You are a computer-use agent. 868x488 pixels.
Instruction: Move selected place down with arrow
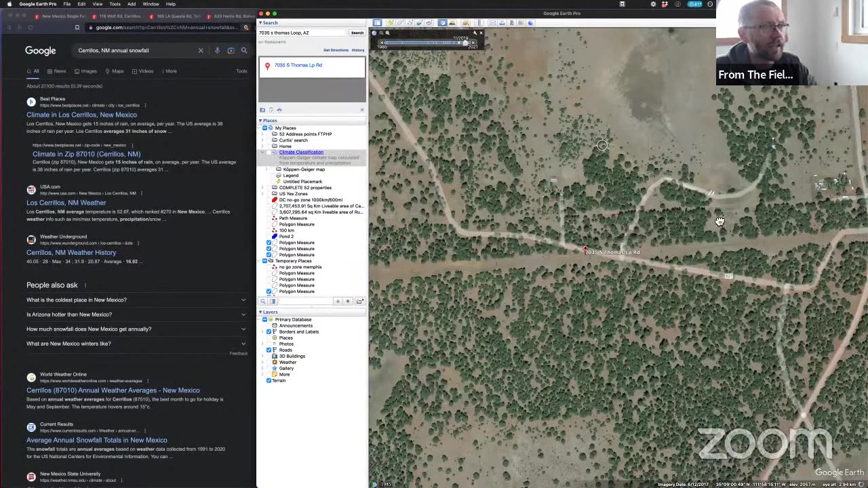click(348, 301)
